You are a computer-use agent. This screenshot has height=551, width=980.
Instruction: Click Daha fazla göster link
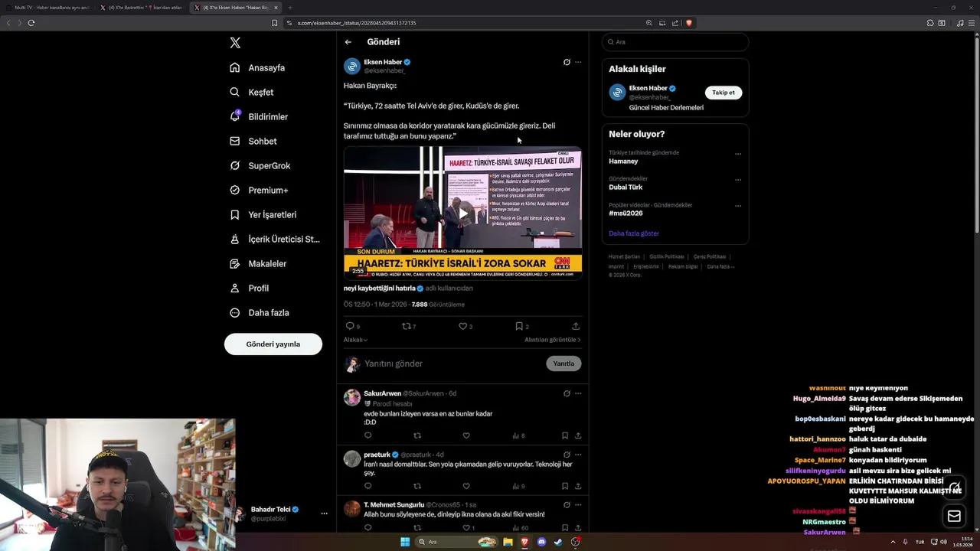[634, 233]
